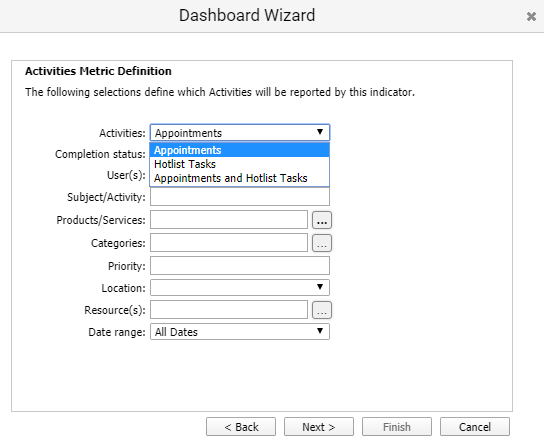Focus the Priority text field
Screen dimensions: 544x445
click(x=240, y=266)
